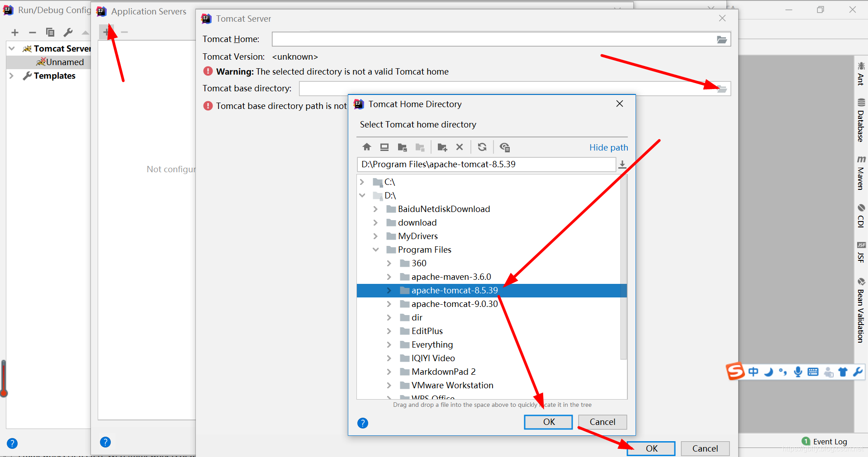Image resolution: width=868 pixels, height=457 pixels.
Task: Click Sogou voice input microphone
Action: click(798, 372)
